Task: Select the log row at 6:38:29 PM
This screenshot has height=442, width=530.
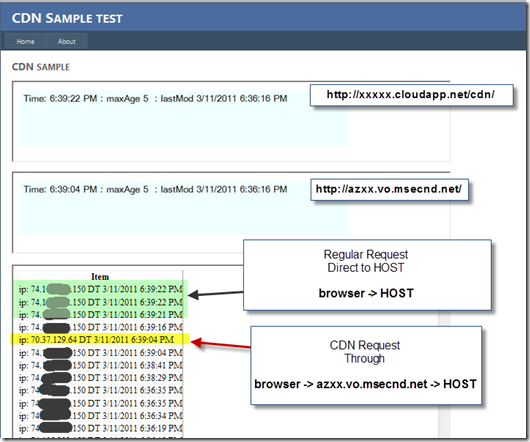Action: [x=100, y=377]
